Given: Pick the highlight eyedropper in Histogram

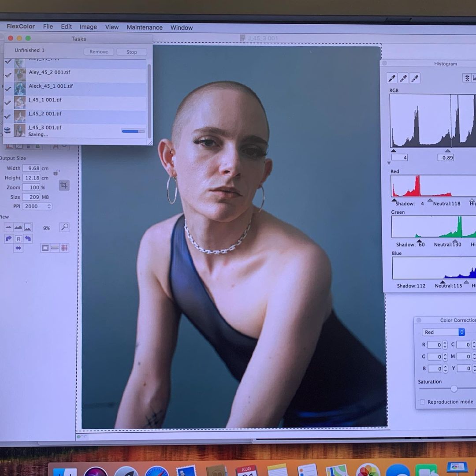Looking at the screenshot, I should 414,78.
